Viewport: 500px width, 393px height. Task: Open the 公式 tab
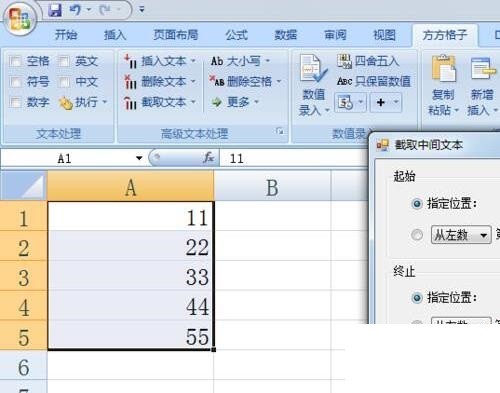click(x=236, y=35)
